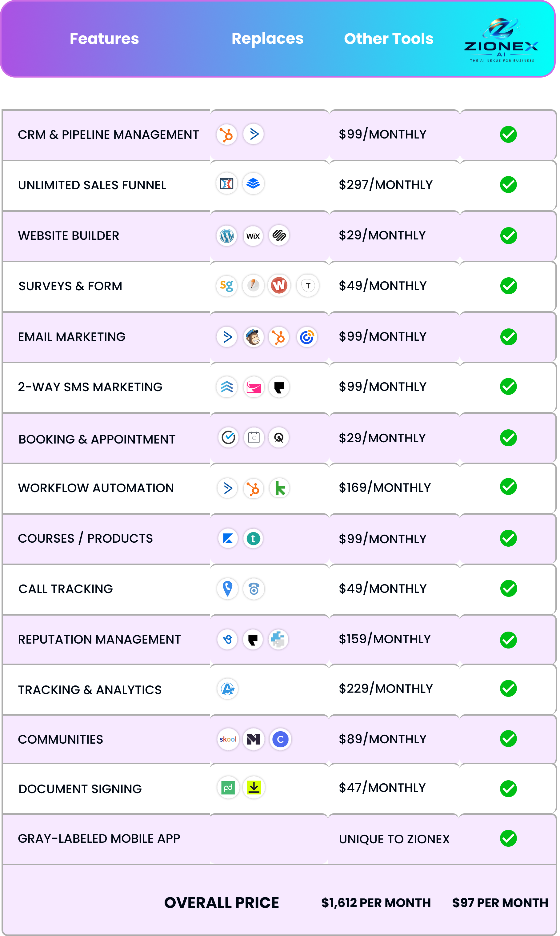The height and width of the screenshot is (936, 560).
Task: Click the ClickFunnels icon in Sales Funnel row
Action: (x=226, y=184)
